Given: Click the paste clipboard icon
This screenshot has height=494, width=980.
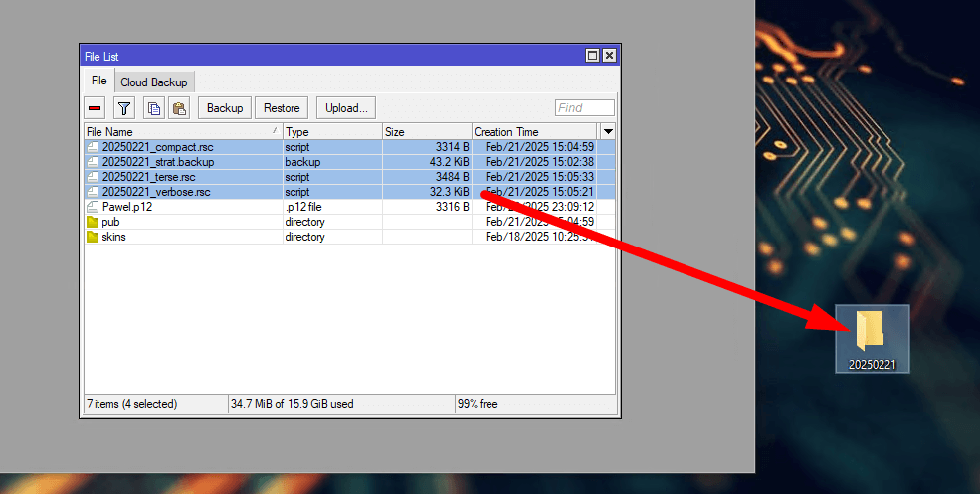Looking at the screenshot, I should (179, 108).
